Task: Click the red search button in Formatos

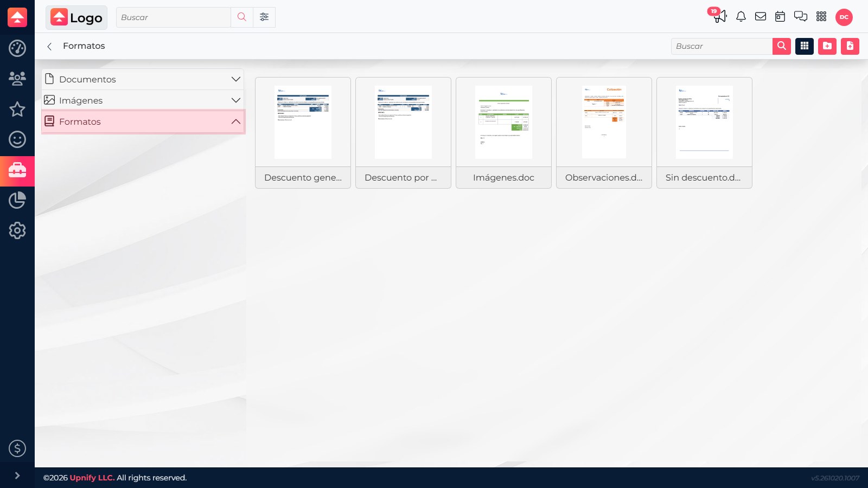Action: (782, 46)
